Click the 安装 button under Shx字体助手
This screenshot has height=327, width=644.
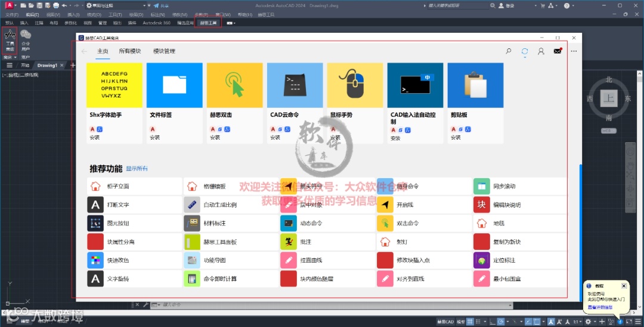(x=94, y=138)
